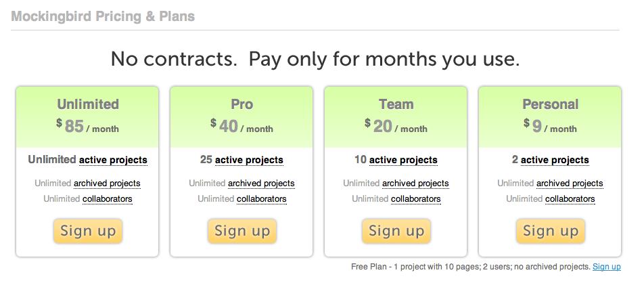Click 'archived projects' in the Unlimited plan
Viewport: 644px width, 283px height.
pos(107,183)
